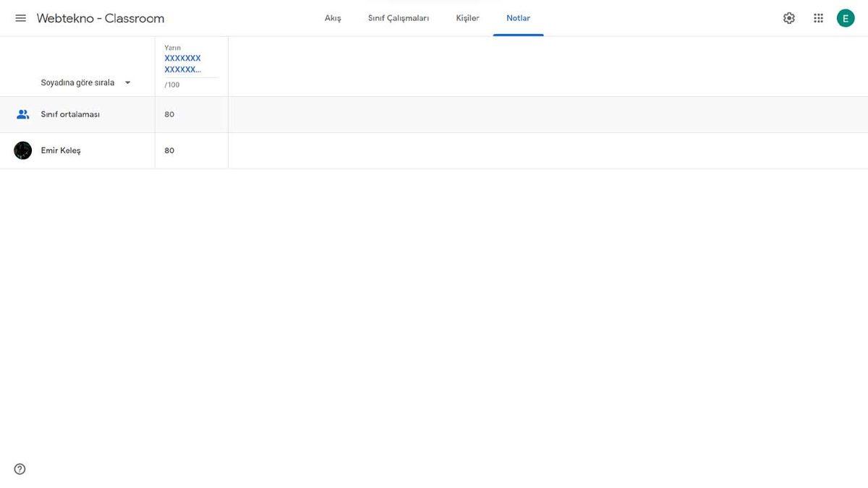Open the help question mark icon

point(20,469)
